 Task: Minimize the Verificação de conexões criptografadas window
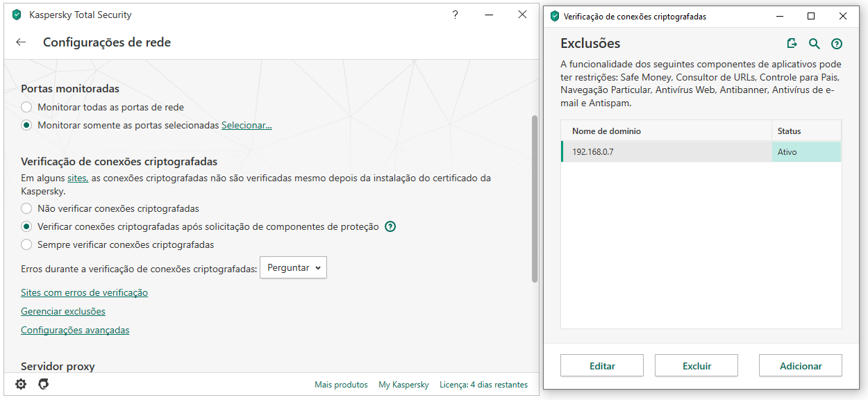(x=779, y=16)
